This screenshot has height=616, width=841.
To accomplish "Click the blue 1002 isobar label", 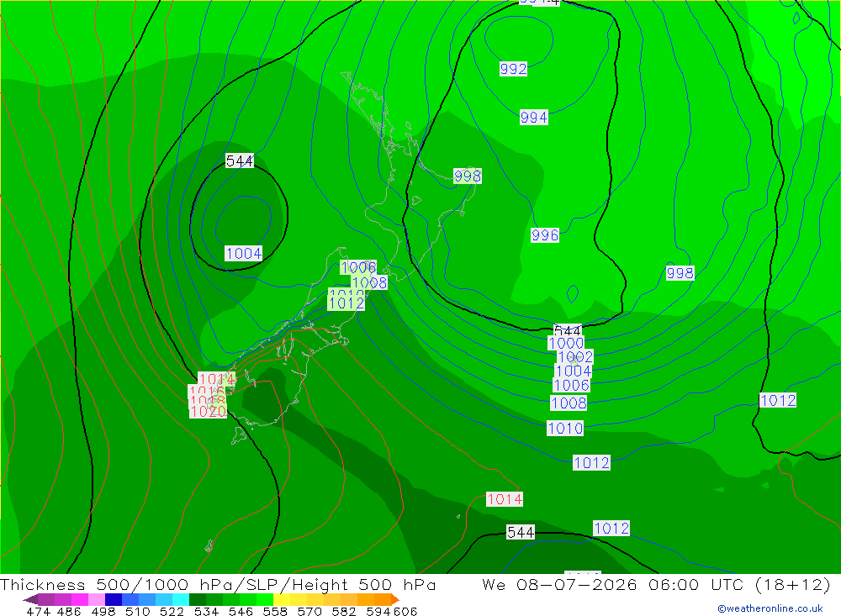I will [x=575, y=356].
